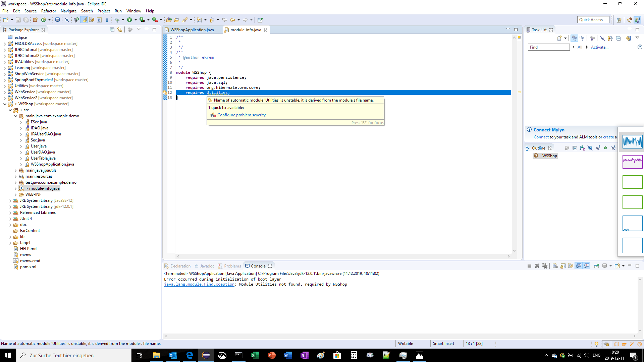The height and width of the screenshot is (362, 644).
Task: Click the Configure problem severity quick fix
Action: click(241, 115)
